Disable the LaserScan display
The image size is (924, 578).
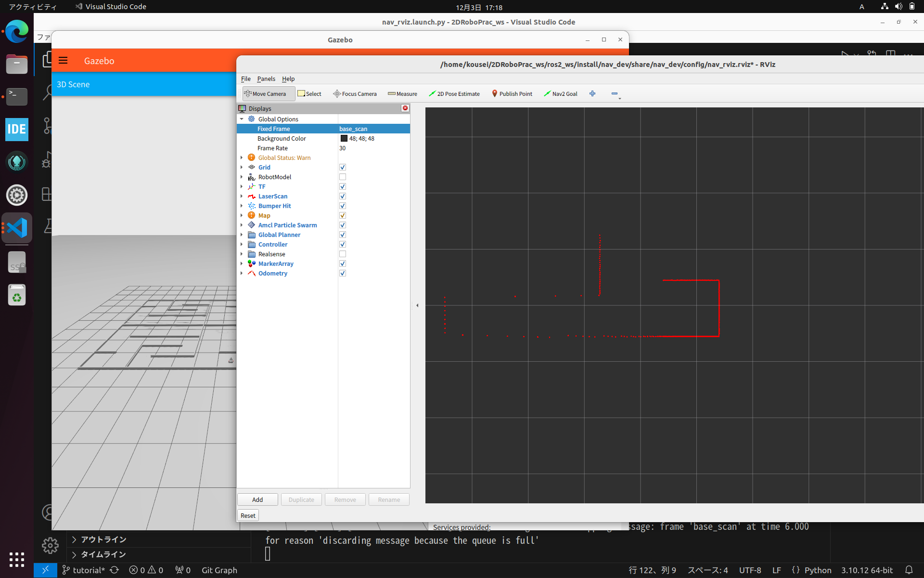point(342,196)
